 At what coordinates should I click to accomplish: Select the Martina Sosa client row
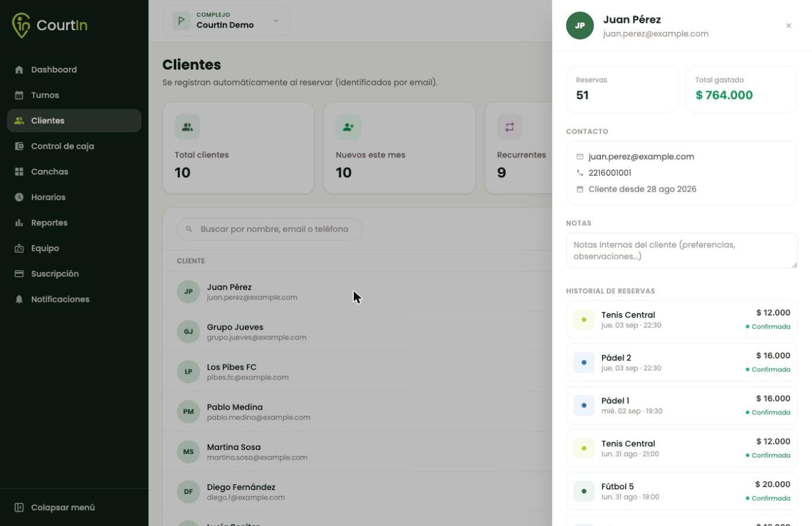tap(357, 452)
